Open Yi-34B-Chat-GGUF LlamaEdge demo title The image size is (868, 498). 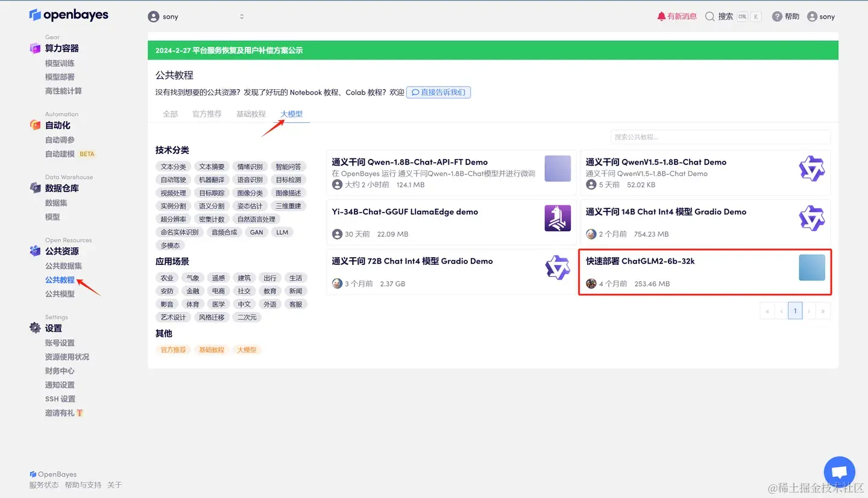[405, 212]
